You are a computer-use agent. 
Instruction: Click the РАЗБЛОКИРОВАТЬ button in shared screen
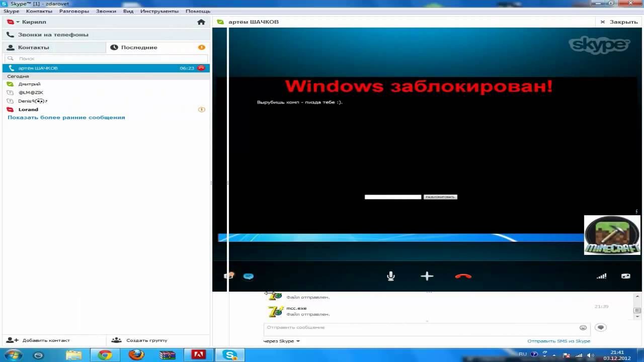pyautogui.click(x=440, y=197)
